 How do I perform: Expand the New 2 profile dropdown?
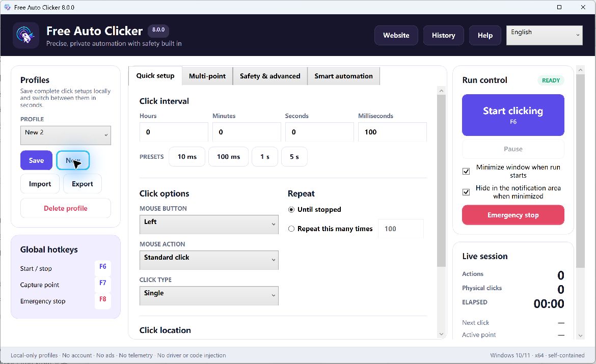pyautogui.click(x=65, y=135)
